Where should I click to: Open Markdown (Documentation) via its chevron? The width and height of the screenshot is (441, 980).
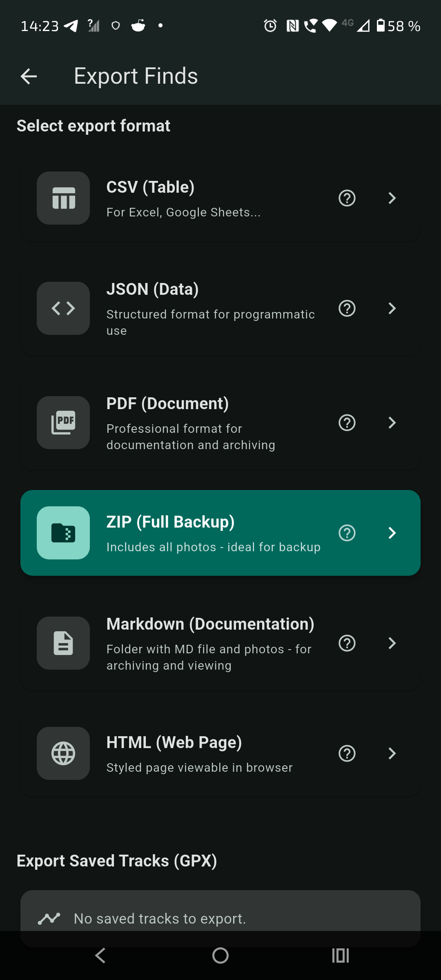point(392,643)
